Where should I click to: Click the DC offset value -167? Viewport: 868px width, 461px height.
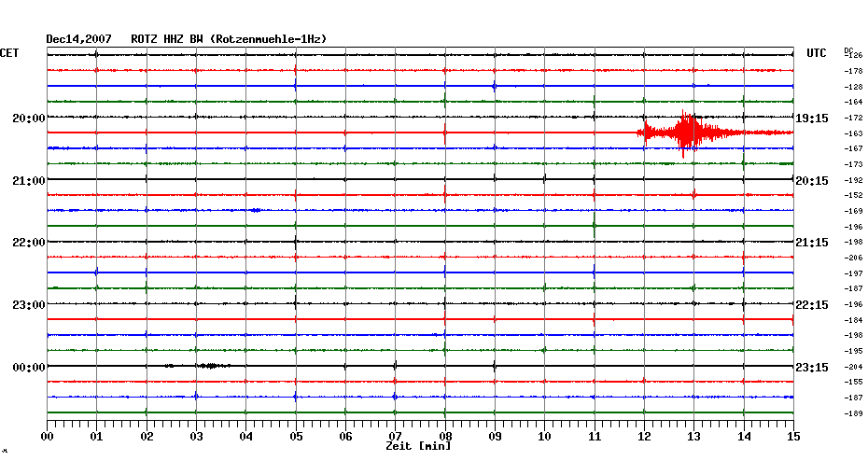pyautogui.click(x=854, y=148)
